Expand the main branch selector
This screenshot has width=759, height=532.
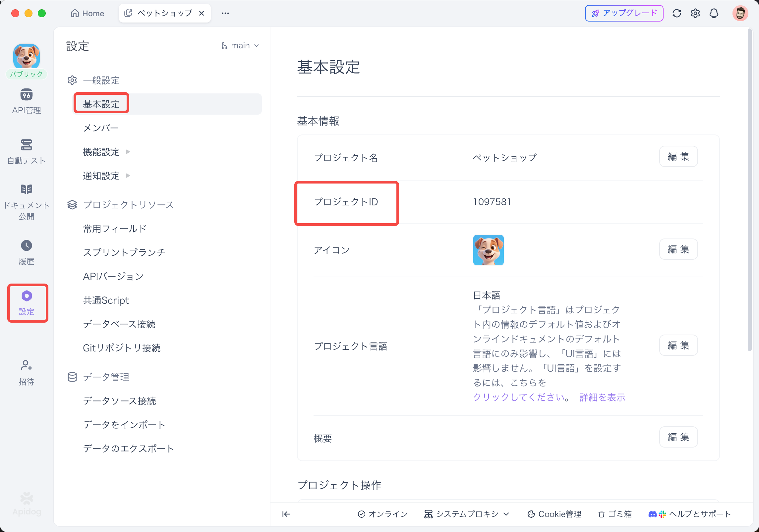(240, 45)
